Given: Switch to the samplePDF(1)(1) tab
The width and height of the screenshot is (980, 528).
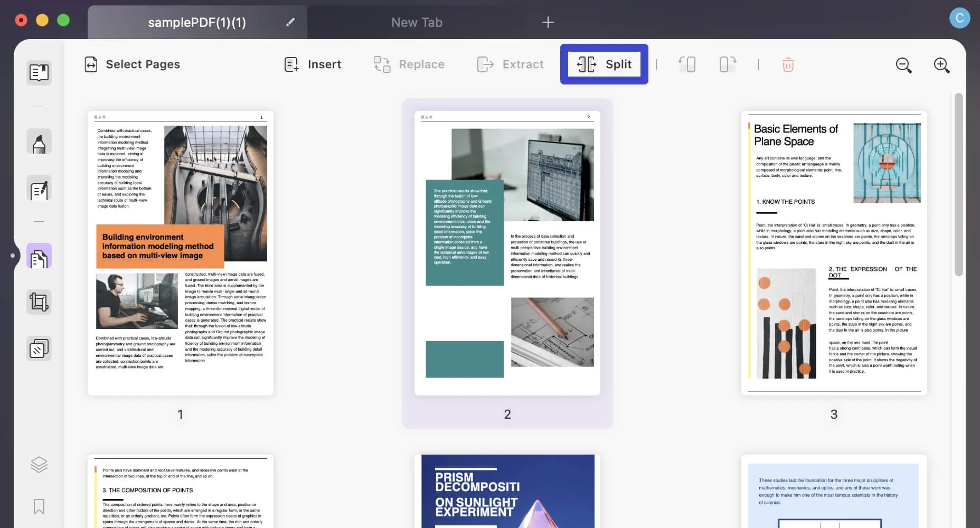Looking at the screenshot, I should [x=197, y=22].
